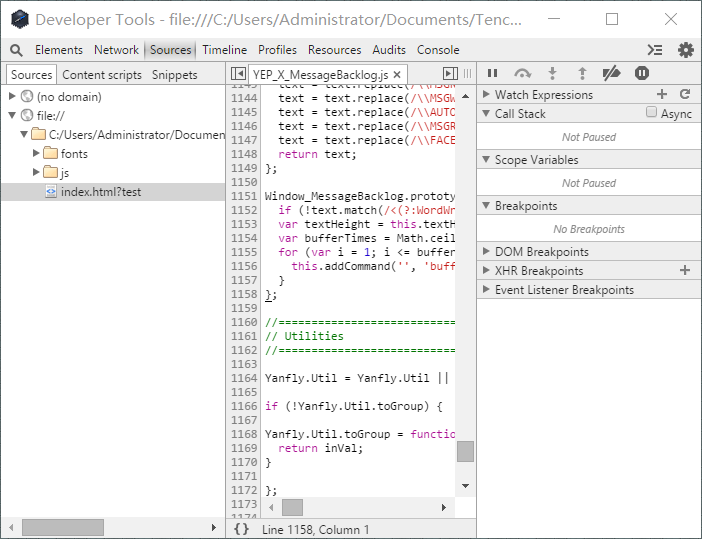Show the console drawer icon
Viewport: 702px width, 539px height.
tap(655, 50)
